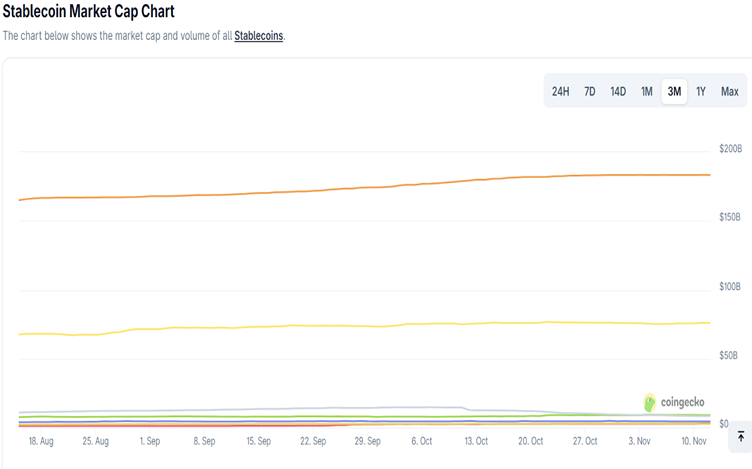The width and height of the screenshot is (752, 469).
Task: Click the scroll-to-top arrow button
Action: click(740, 436)
